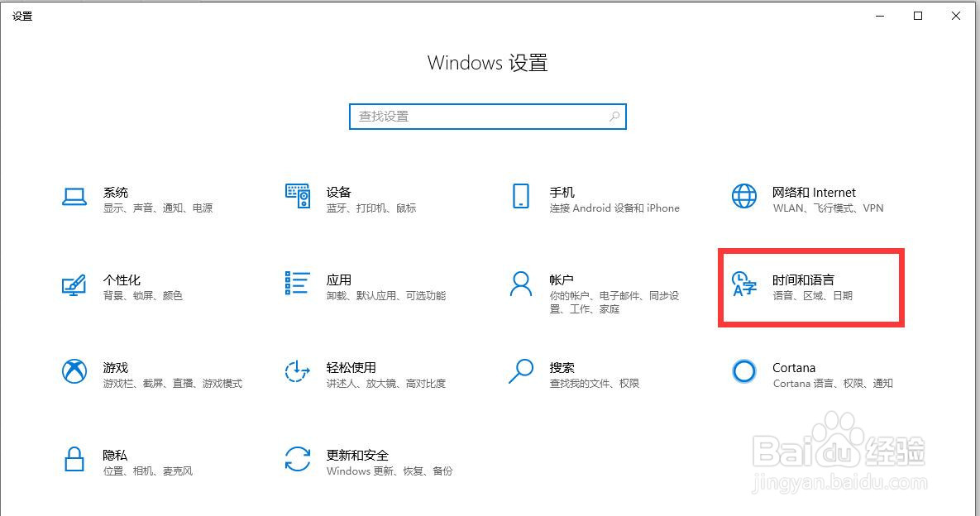This screenshot has width=980, height=516.
Task: Open the 设备 devices icon
Action: pyautogui.click(x=298, y=195)
